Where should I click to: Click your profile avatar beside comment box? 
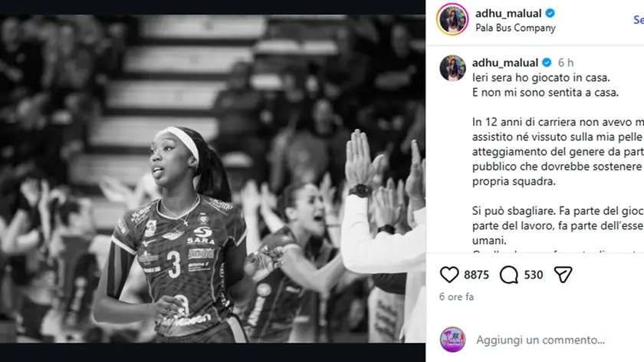(452, 340)
